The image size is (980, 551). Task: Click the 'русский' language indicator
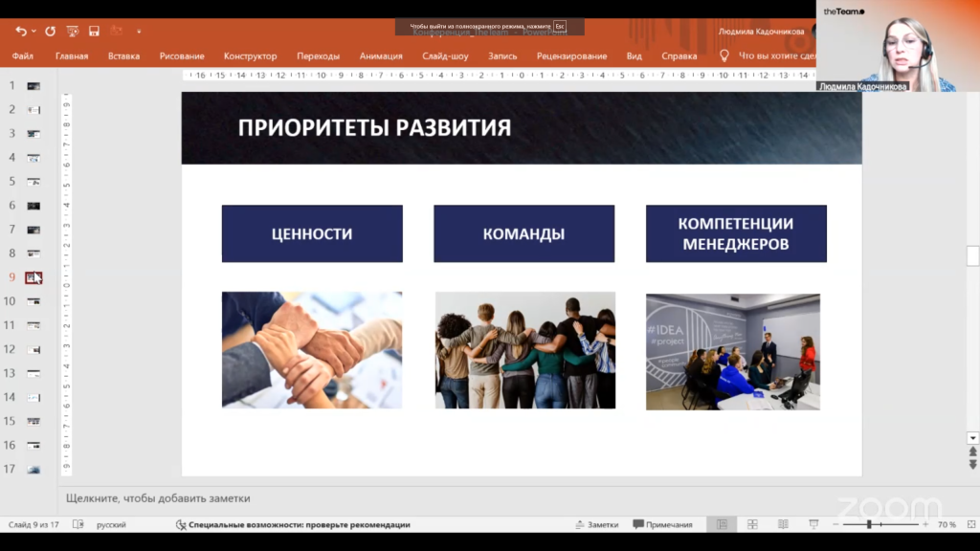click(111, 525)
